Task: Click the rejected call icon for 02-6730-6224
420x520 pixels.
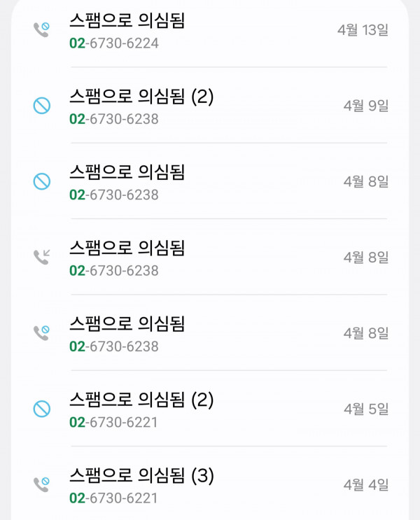Action: pos(42,29)
